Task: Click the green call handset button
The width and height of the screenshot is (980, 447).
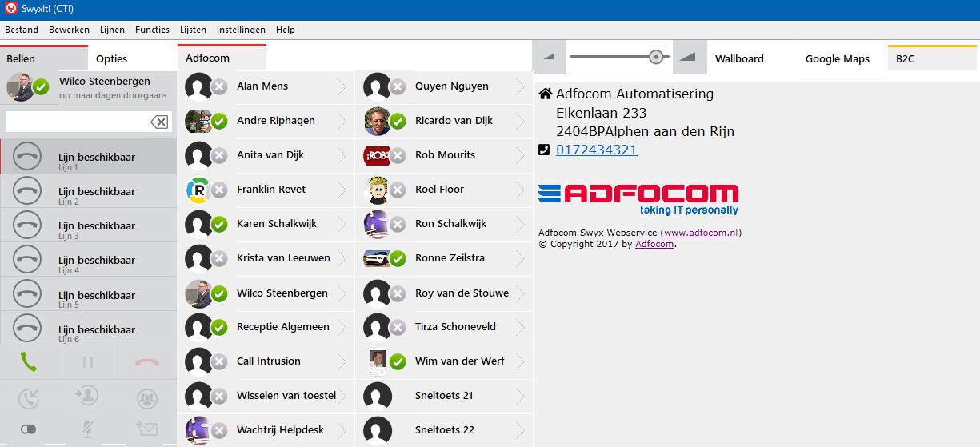Action: pos(29,362)
